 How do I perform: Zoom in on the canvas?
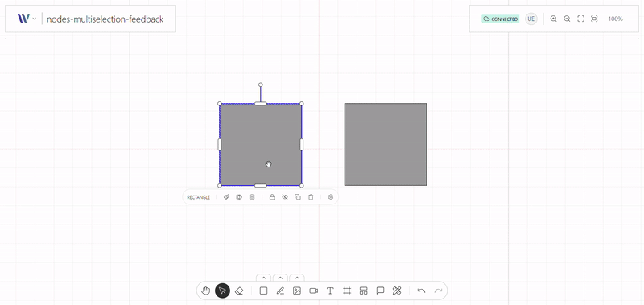coord(554,19)
